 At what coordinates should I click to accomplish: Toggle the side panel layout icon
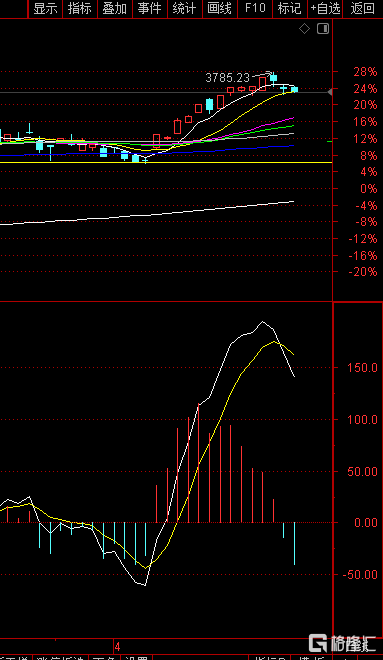323,29
